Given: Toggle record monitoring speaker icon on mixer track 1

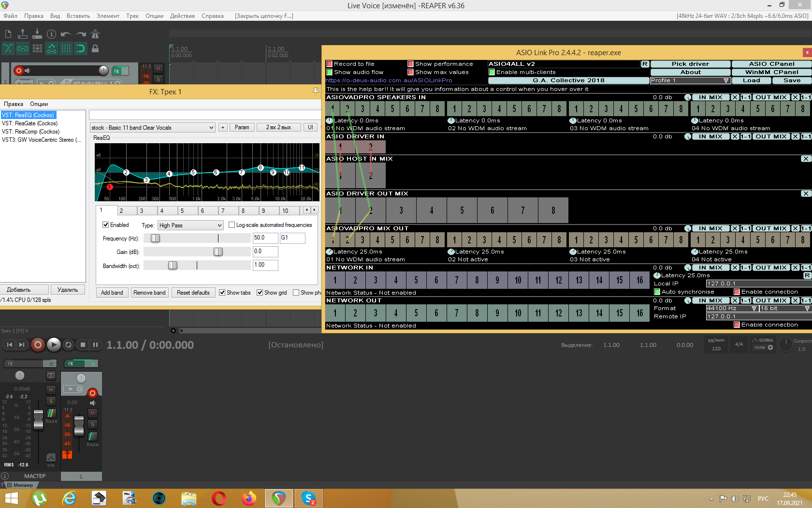Looking at the screenshot, I should [92, 403].
